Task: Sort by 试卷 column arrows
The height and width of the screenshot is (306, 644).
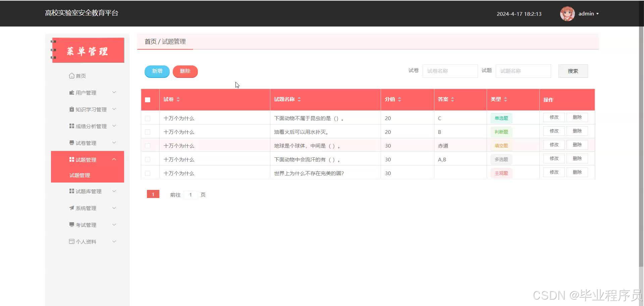Action: tap(178, 99)
